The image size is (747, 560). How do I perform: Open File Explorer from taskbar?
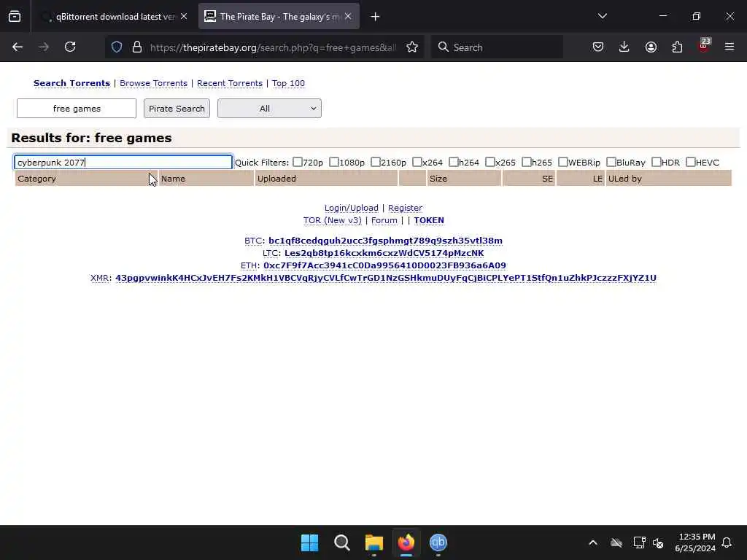click(374, 542)
